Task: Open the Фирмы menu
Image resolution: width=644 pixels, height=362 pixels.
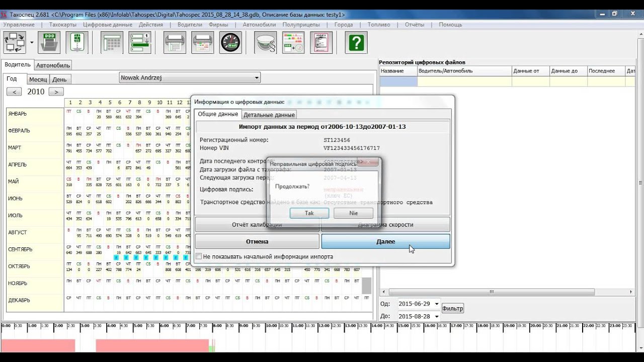Action: click(218, 25)
